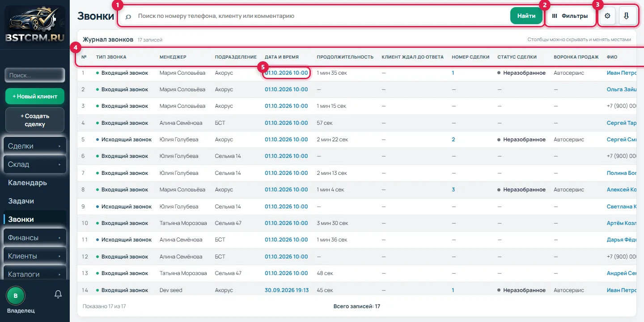Click the "57 сек" duration cell

325,123
